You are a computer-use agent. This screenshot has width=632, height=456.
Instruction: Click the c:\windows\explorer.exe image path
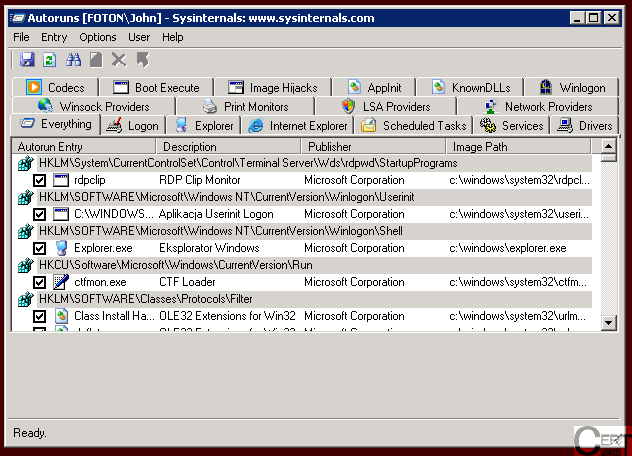[507, 248]
